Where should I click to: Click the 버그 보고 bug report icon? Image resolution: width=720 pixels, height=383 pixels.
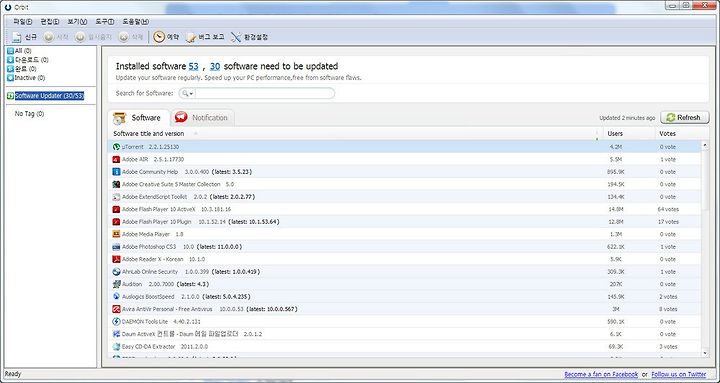pos(191,37)
